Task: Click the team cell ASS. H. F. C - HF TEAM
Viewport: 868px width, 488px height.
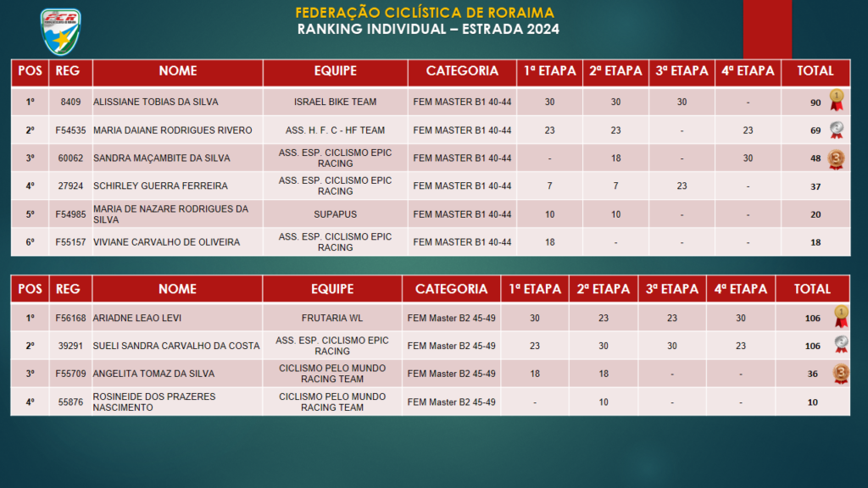Action: click(x=335, y=130)
